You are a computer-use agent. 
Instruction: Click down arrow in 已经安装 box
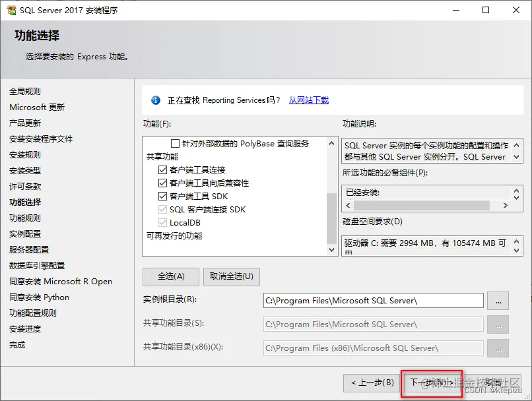pos(516,197)
